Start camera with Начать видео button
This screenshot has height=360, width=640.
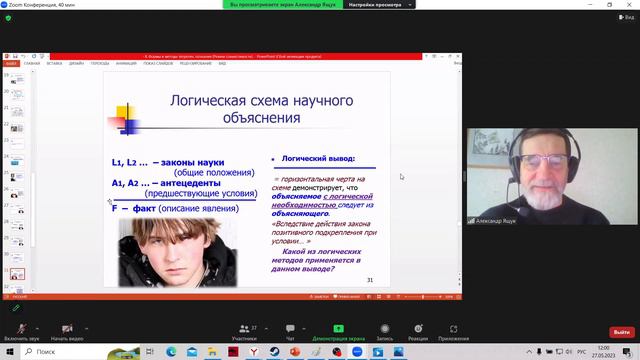67,332
